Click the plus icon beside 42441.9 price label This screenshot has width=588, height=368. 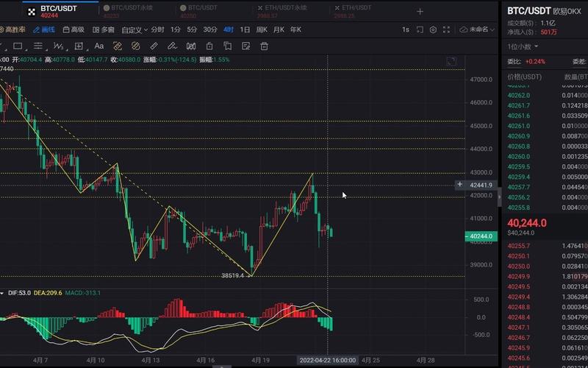[x=460, y=185]
